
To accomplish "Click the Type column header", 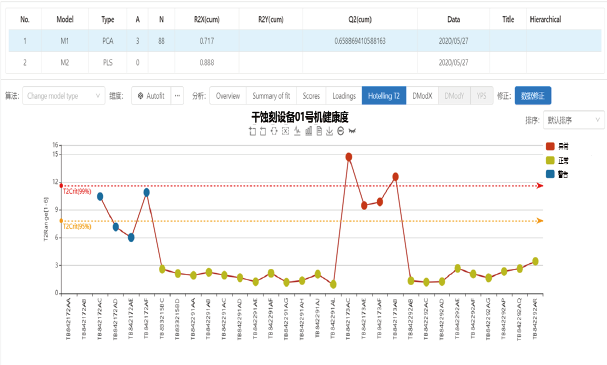I will 108,19.
